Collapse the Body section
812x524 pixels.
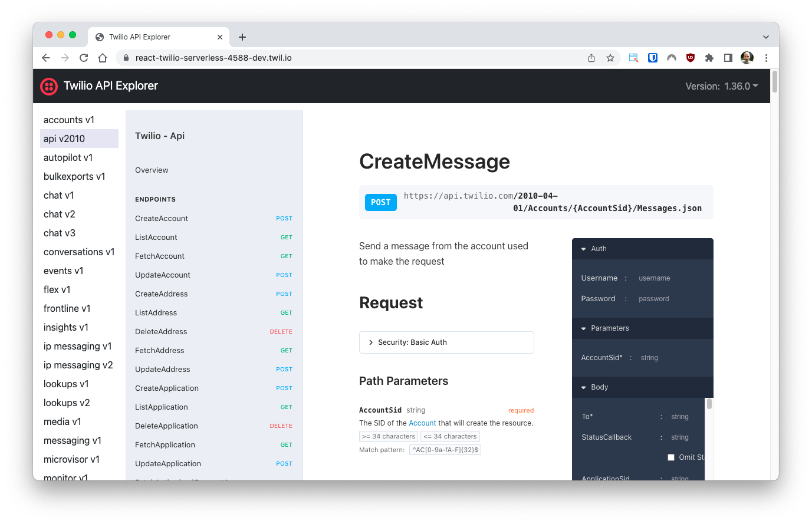[x=643, y=387]
